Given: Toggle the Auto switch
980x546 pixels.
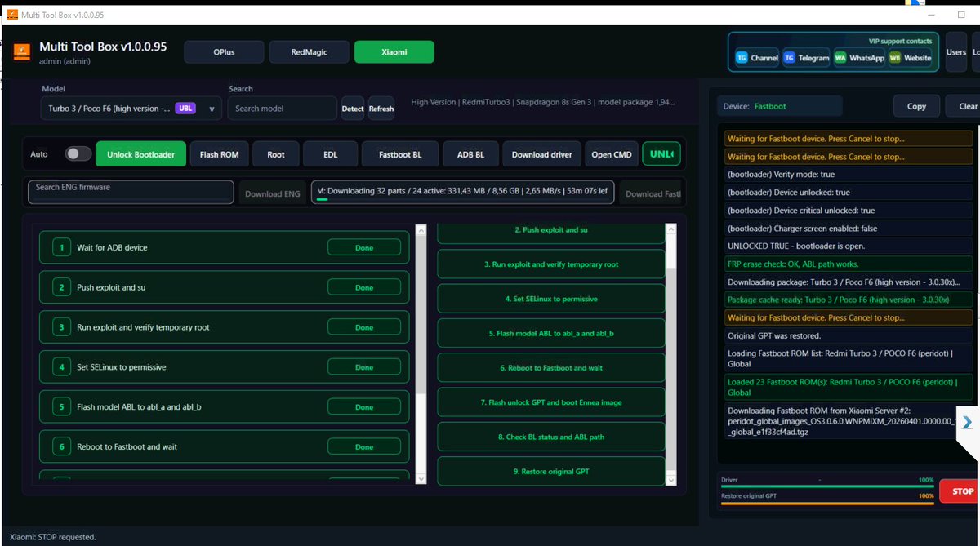Looking at the screenshot, I should click(x=78, y=153).
